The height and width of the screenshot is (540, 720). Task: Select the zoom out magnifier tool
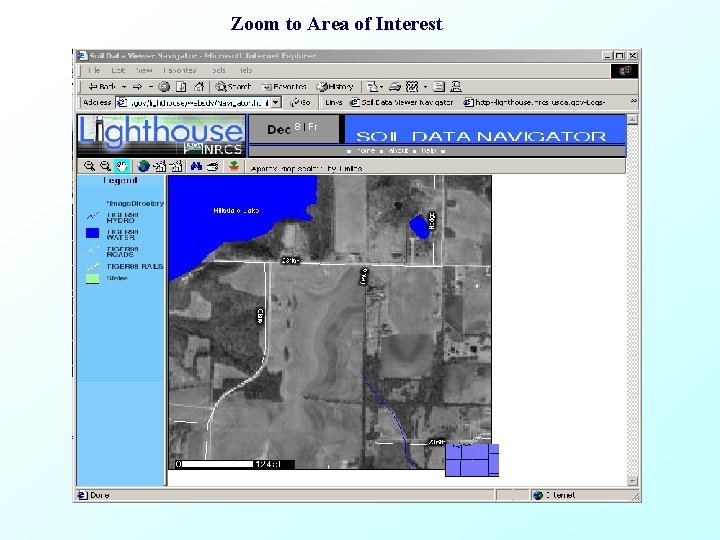click(x=105, y=166)
